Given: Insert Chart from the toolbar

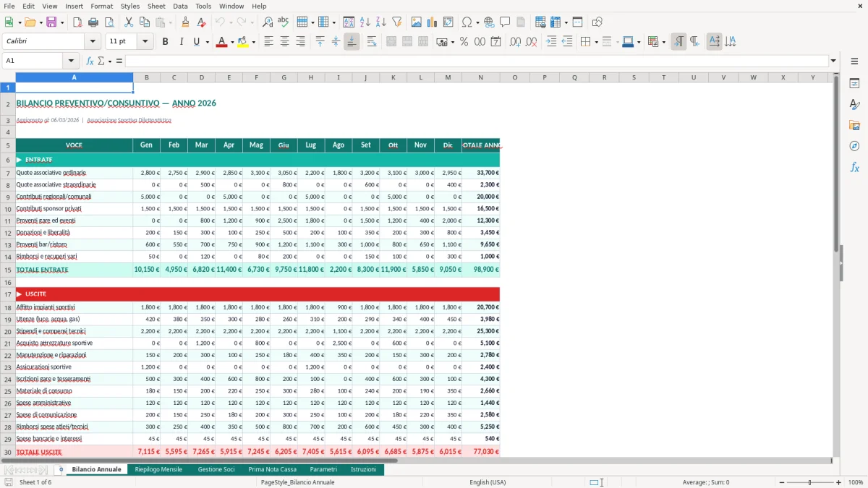Looking at the screenshot, I should tap(433, 22).
